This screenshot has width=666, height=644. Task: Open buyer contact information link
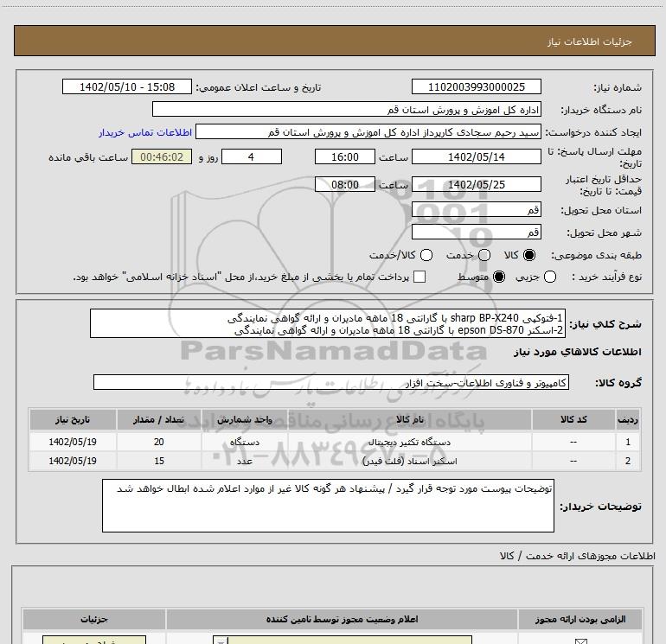[x=145, y=132]
